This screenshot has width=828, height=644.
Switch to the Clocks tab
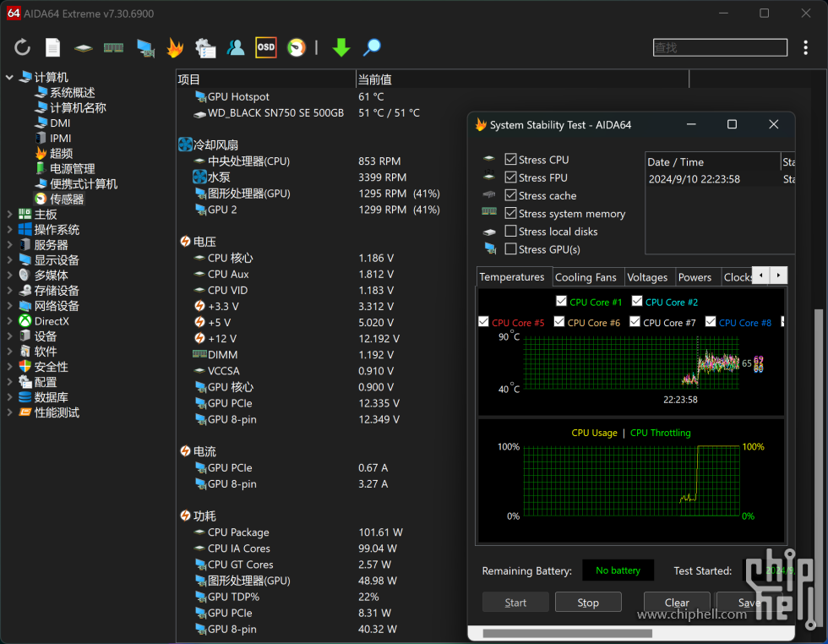point(737,277)
